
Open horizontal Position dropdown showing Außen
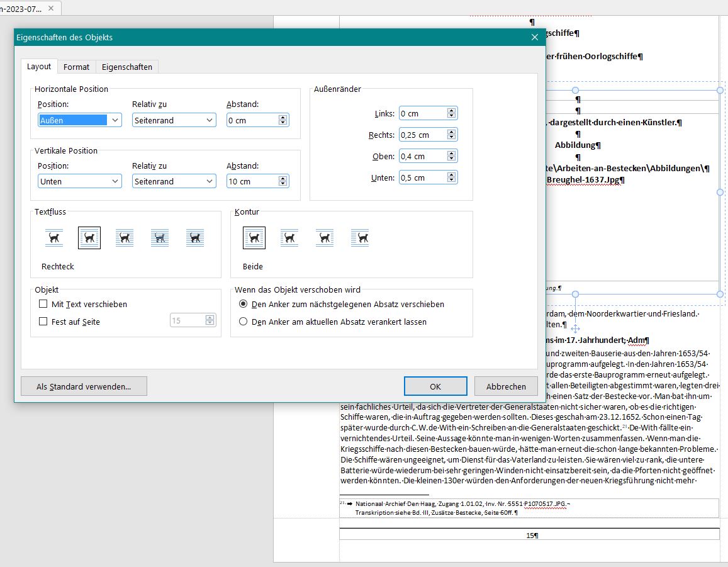(80, 120)
